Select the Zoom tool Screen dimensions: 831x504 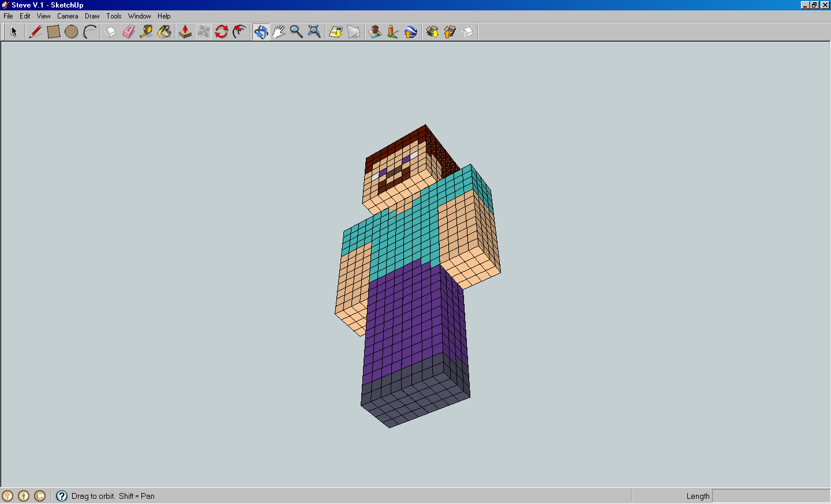[297, 32]
